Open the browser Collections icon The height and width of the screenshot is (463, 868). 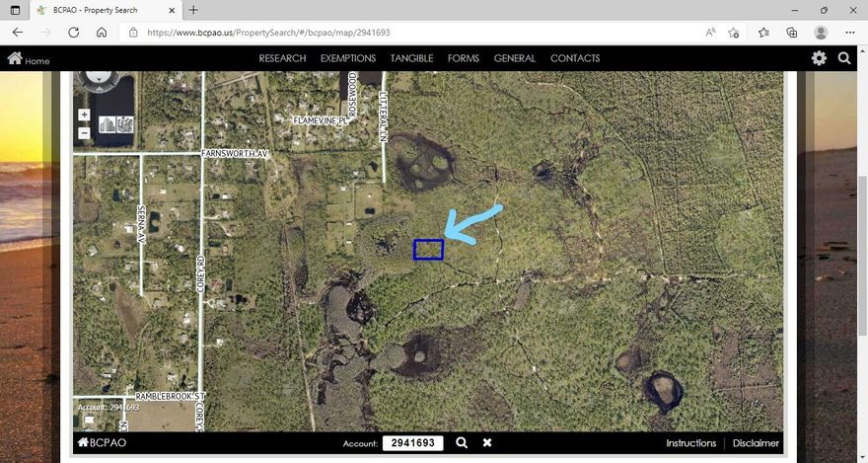(792, 33)
